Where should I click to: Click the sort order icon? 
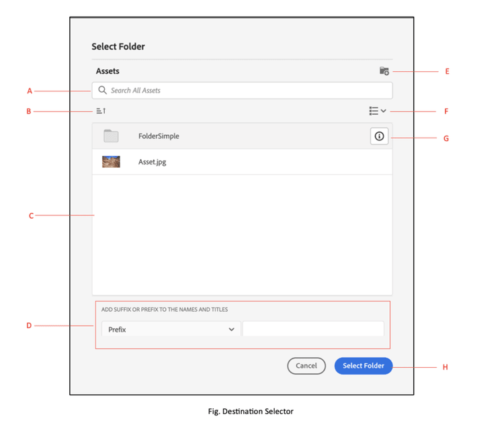[x=101, y=111]
